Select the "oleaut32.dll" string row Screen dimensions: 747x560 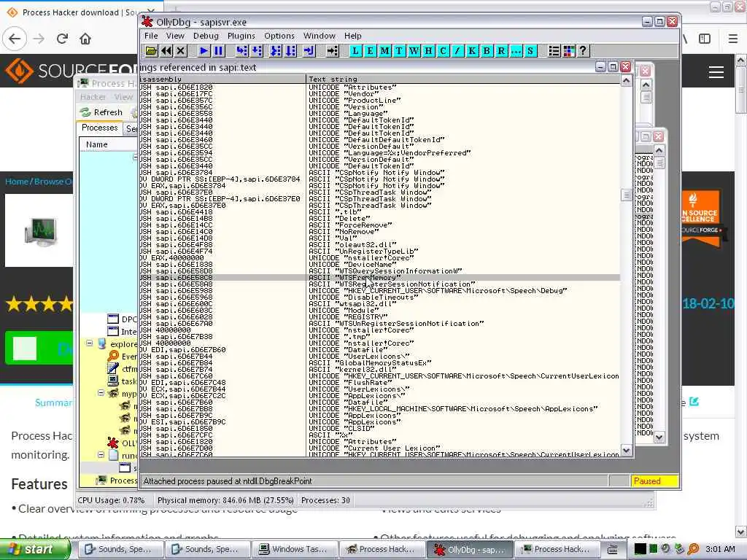coord(379,245)
